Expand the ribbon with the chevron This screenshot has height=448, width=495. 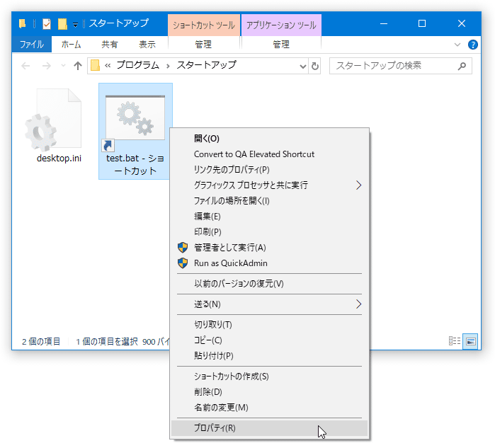(457, 45)
